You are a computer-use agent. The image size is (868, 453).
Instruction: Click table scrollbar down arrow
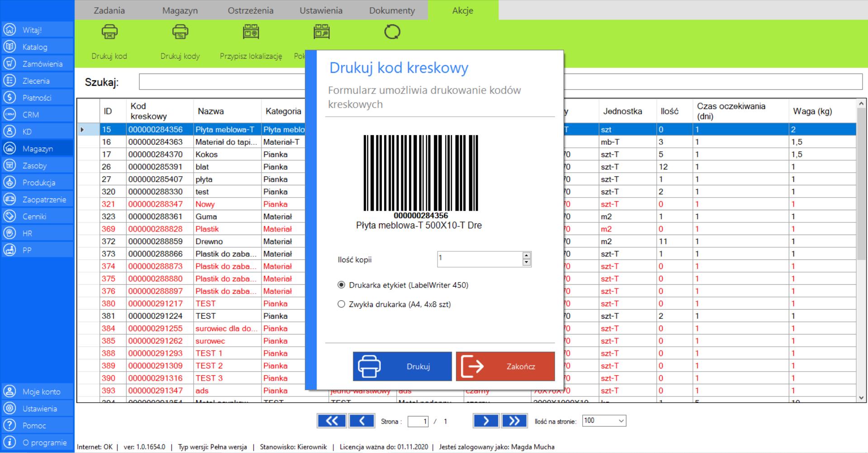coord(861,397)
